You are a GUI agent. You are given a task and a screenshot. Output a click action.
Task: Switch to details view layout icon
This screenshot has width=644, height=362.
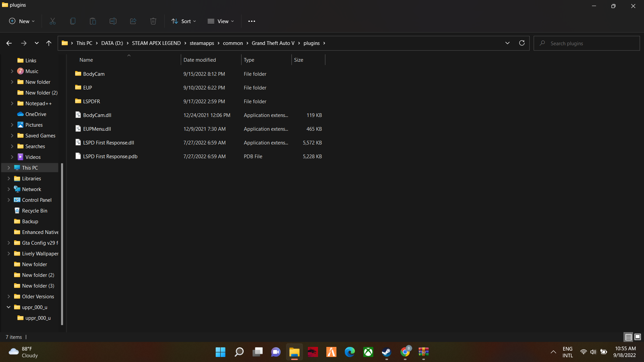coord(628,337)
